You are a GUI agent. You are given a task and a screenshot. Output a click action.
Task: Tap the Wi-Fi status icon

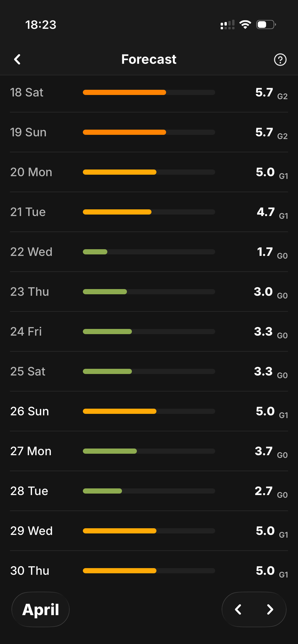coord(245,25)
